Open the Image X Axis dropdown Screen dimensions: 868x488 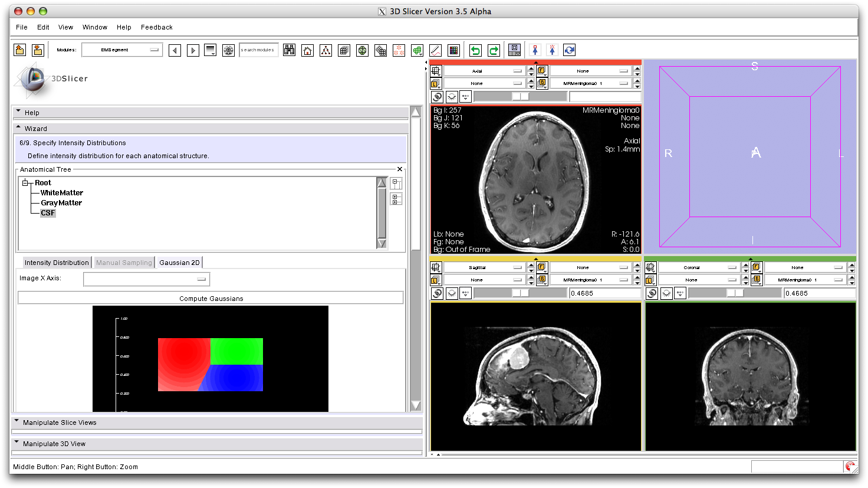point(146,279)
